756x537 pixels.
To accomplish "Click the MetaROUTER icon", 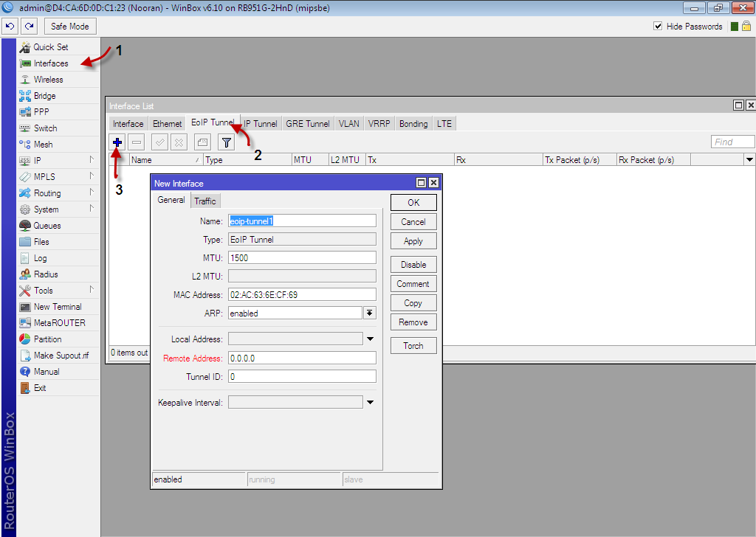I will click(x=25, y=323).
